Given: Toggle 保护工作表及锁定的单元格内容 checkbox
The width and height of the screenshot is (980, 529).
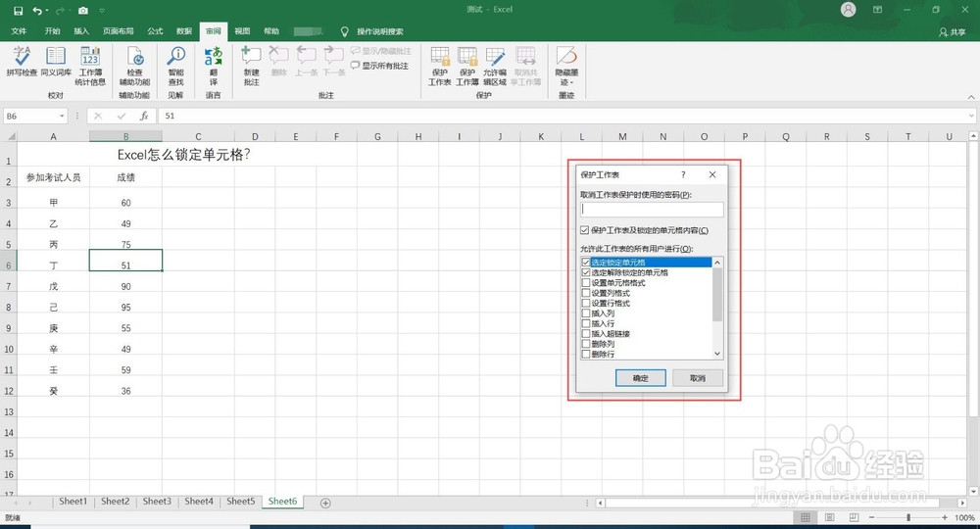Looking at the screenshot, I should pos(585,230).
